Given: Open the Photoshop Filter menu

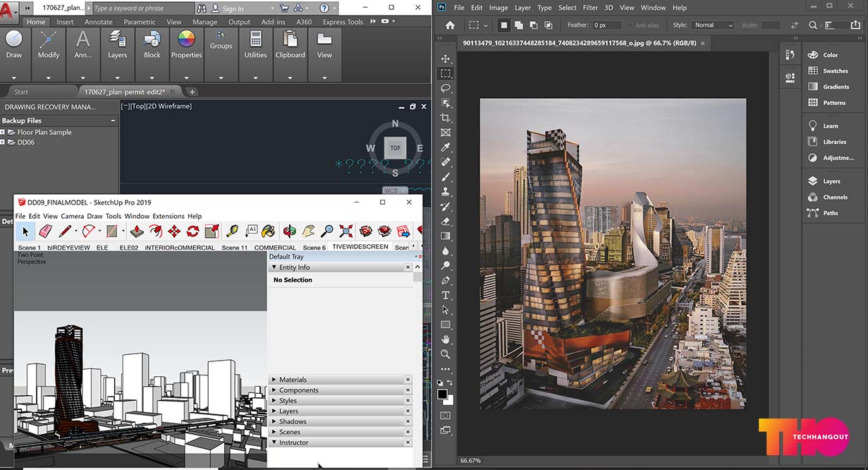Looking at the screenshot, I should point(590,8).
